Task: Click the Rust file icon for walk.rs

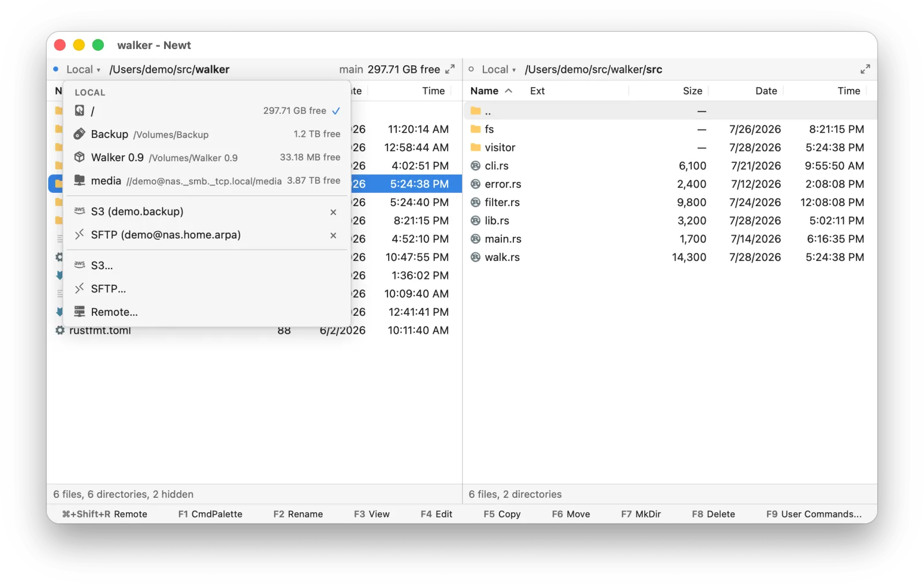Action: 475,257
